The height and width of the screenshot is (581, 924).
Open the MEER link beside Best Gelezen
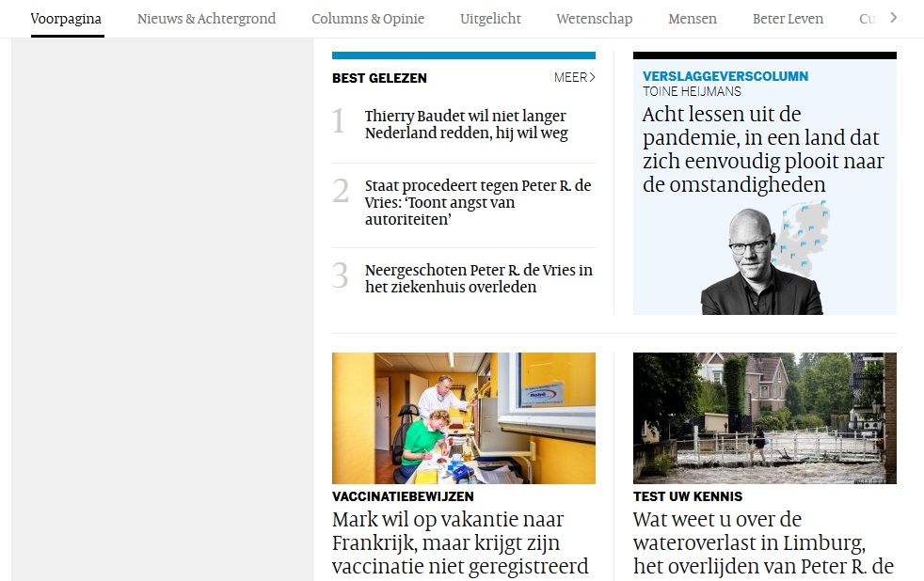(x=575, y=77)
